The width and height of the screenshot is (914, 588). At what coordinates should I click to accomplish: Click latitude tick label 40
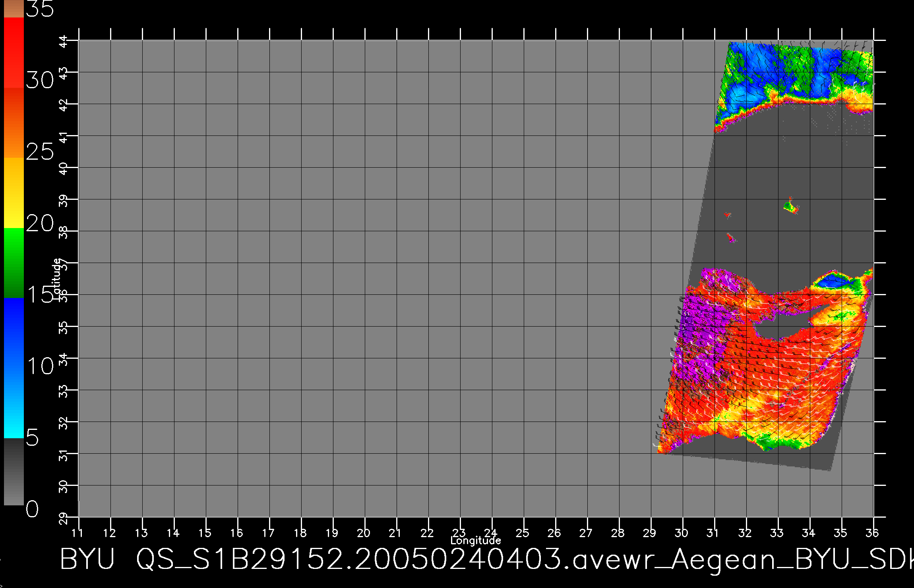[63, 168]
